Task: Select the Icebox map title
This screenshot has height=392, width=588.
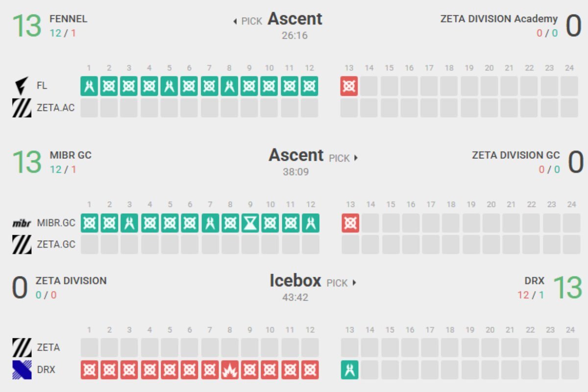Action: point(295,281)
